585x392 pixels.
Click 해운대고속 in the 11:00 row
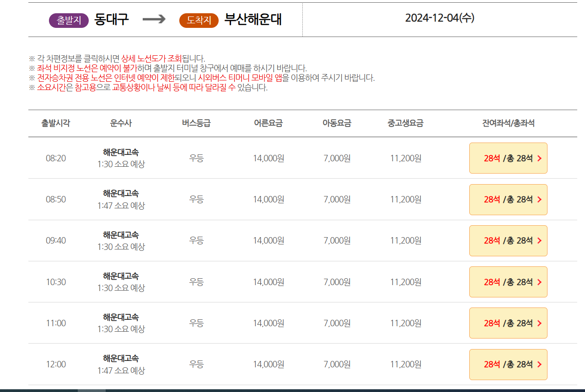pos(121,317)
